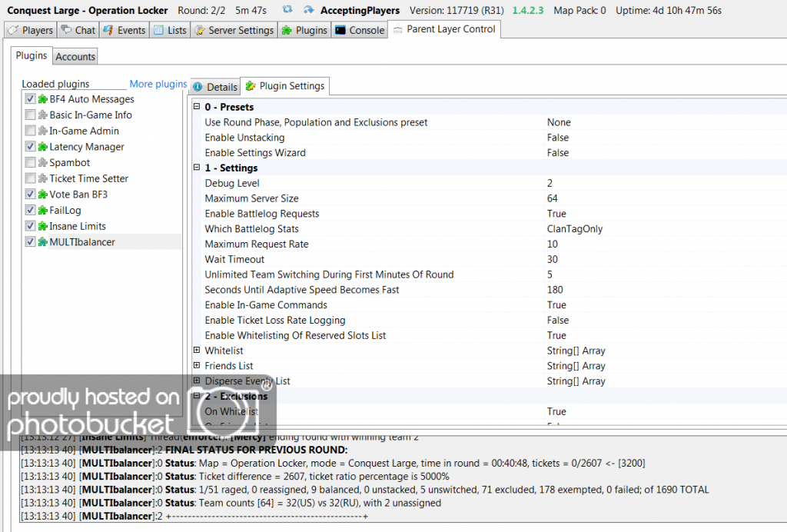Click the puzzle icon beside BF4 Auto Messages

(42, 99)
